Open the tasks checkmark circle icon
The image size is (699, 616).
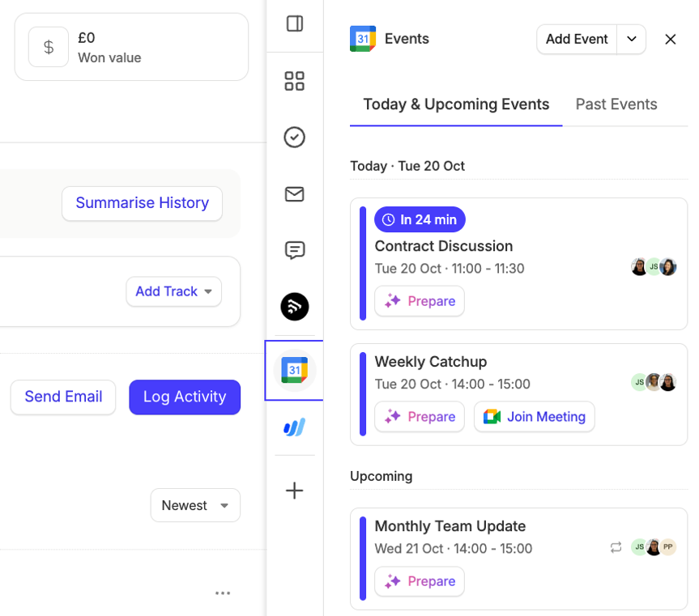(x=294, y=137)
